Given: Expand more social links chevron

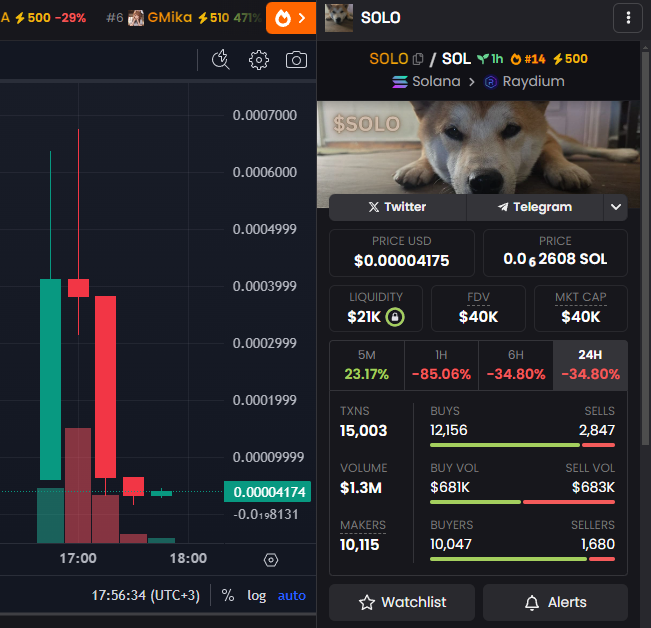Looking at the screenshot, I should 616,207.
